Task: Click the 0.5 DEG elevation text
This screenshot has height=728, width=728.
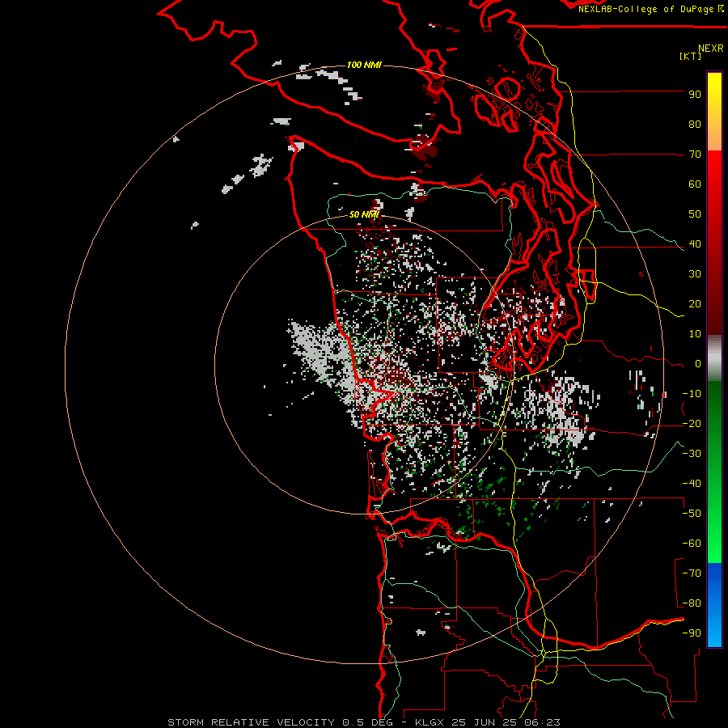Action: tap(367, 722)
